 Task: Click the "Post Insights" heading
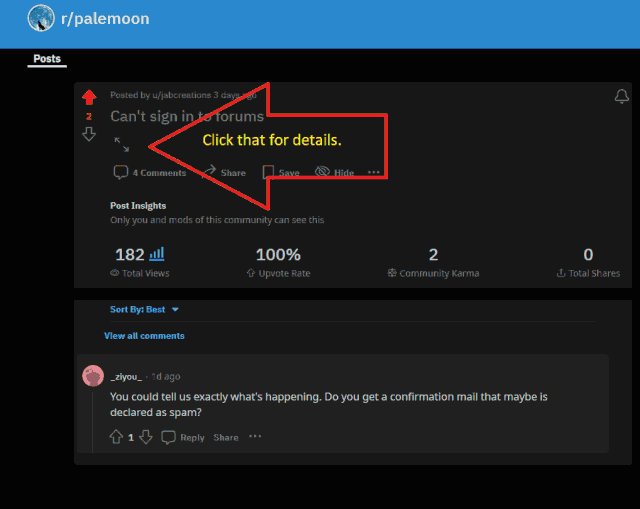pyautogui.click(x=138, y=206)
